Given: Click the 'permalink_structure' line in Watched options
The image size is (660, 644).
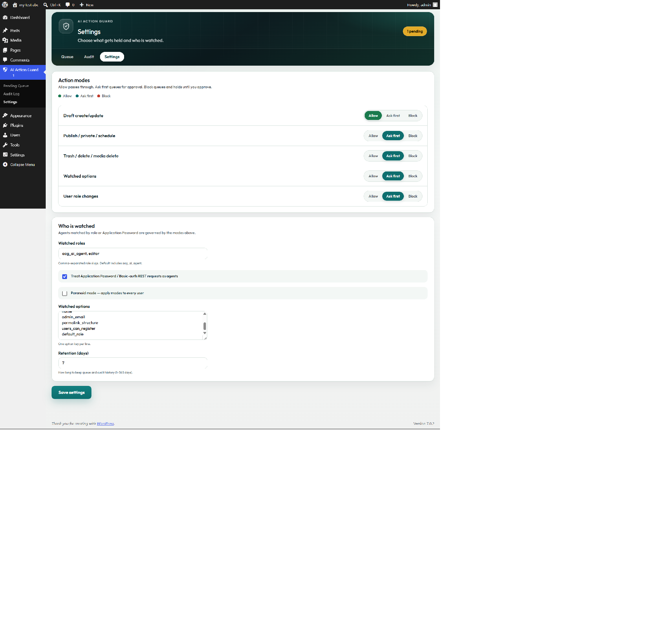Looking at the screenshot, I should coord(80,323).
